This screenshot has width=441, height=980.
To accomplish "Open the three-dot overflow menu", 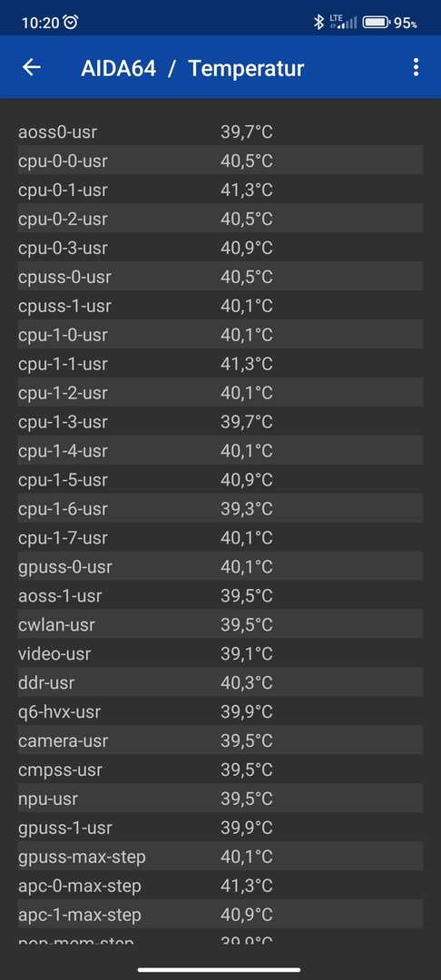I will pos(416,67).
